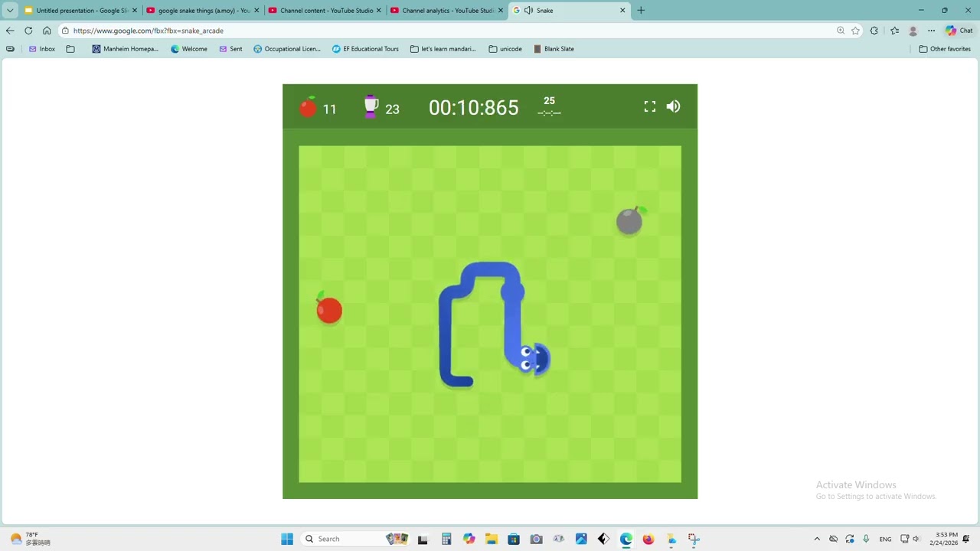The width and height of the screenshot is (980, 551).
Task: Click the game timer 00:10:865
Action: [473, 108]
